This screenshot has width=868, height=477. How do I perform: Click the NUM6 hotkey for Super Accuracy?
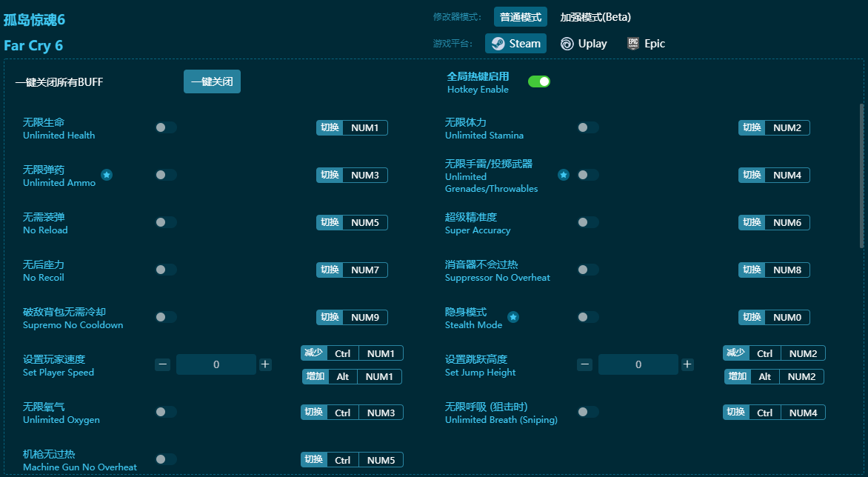pyautogui.click(x=774, y=222)
